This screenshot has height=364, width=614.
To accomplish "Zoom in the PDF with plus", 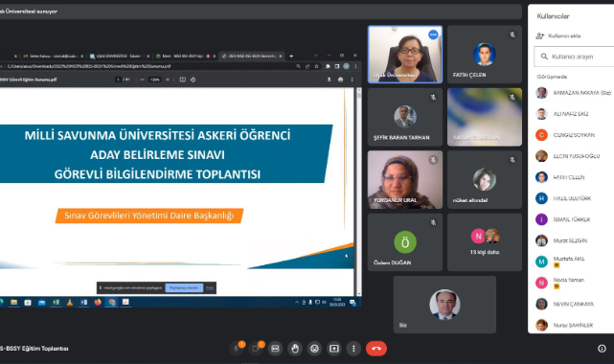I will click(168, 80).
